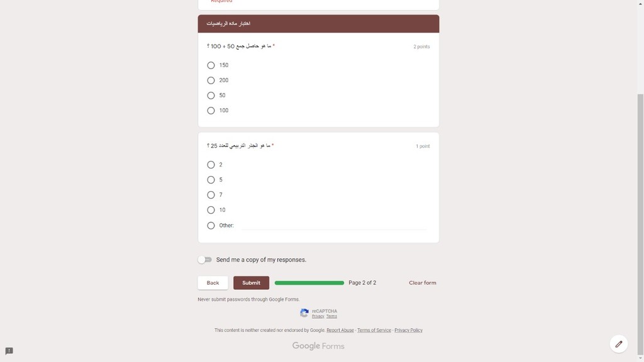Choose the Other radio option
644x362 pixels.
[211, 226]
